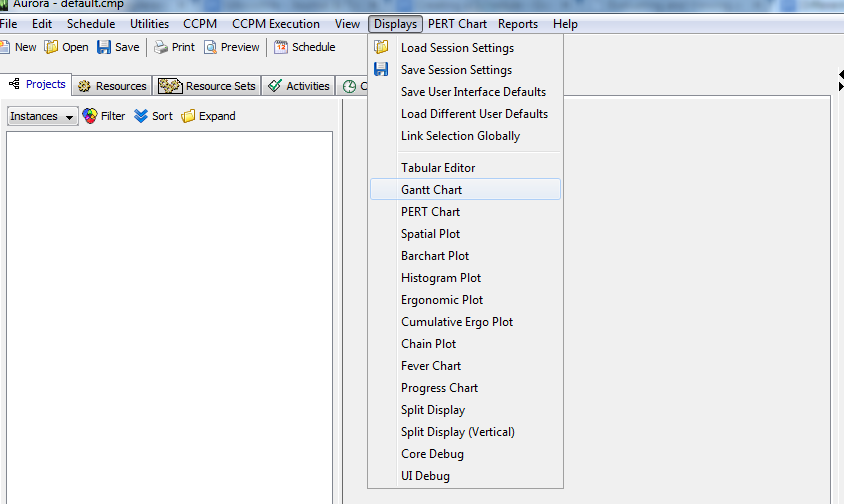Image resolution: width=844 pixels, height=504 pixels.
Task: Open the Instances dropdown
Action: click(42, 116)
